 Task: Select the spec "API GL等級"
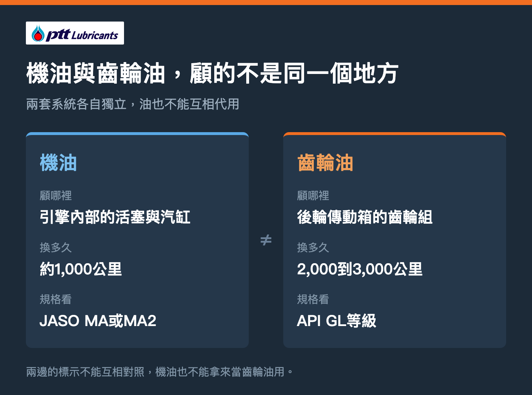click(x=336, y=321)
